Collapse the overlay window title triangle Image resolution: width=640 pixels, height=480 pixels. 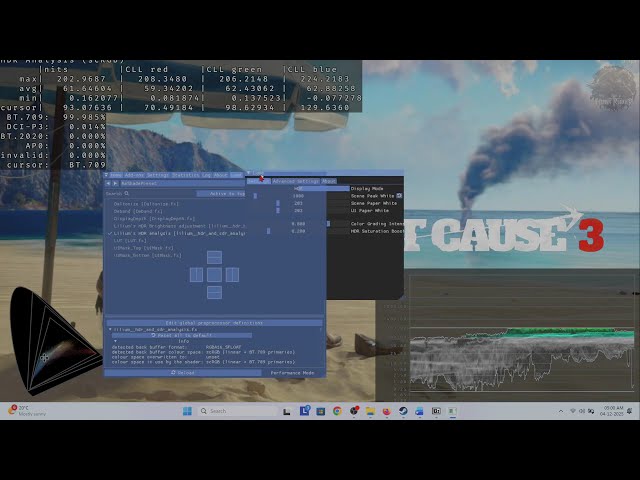(249, 173)
